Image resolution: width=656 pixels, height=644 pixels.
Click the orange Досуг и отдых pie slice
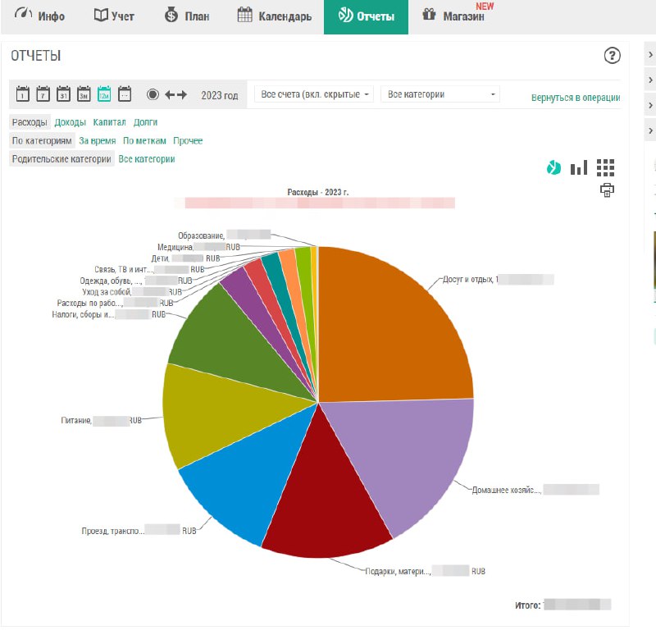click(x=394, y=320)
